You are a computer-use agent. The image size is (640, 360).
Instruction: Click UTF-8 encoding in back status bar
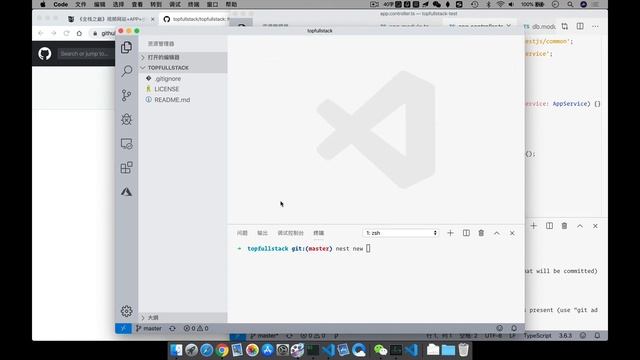(493, 336)
